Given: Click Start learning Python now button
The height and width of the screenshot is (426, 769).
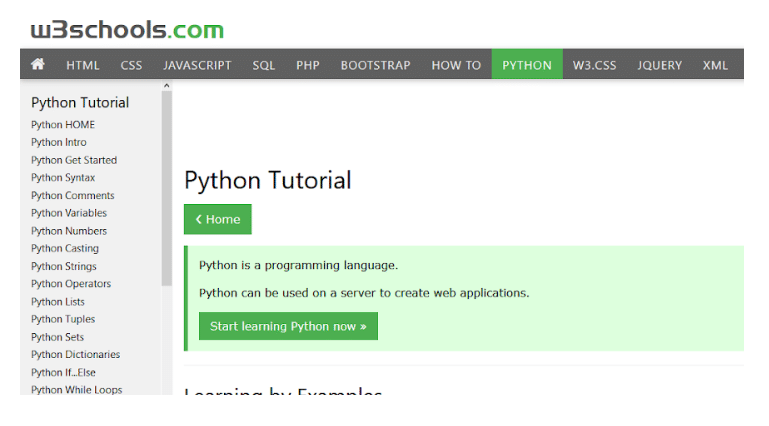Looking at the screenshot, I should [x=288, y=326].
